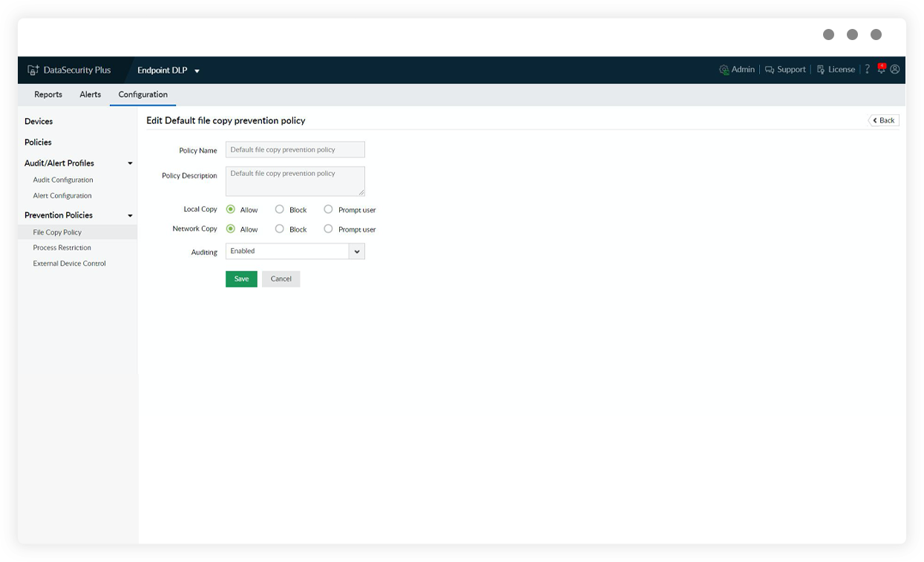Click the user profile icon

point(895,69)
